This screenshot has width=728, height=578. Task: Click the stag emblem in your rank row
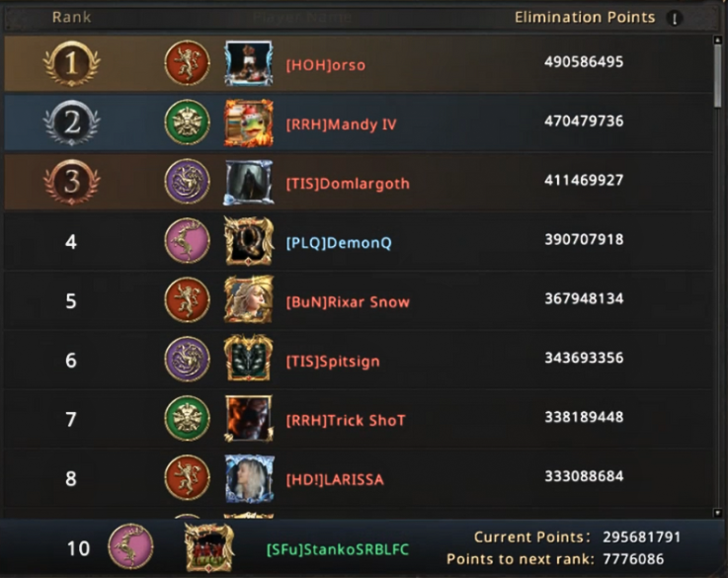click(x=130, y=546)
